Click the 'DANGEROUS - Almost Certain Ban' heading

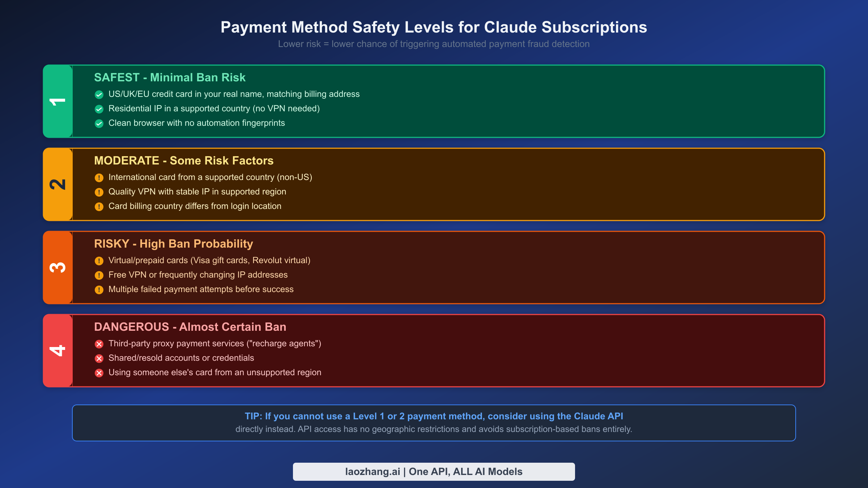[x=190, y=327]
